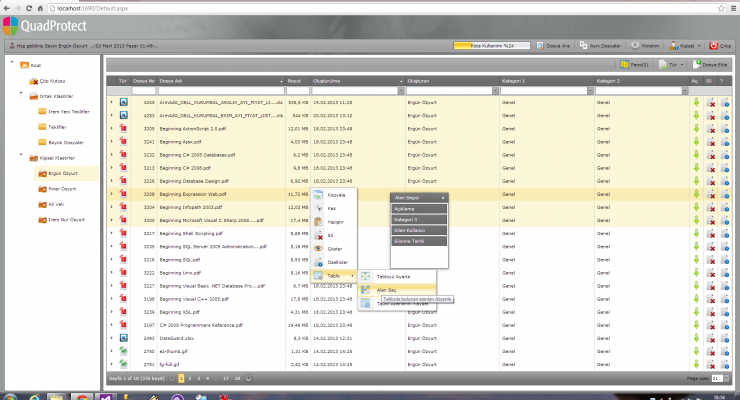Click the Kota Kullanımı %24 progress bar
This screenshot has height=400, width=740.
(492, 46)
